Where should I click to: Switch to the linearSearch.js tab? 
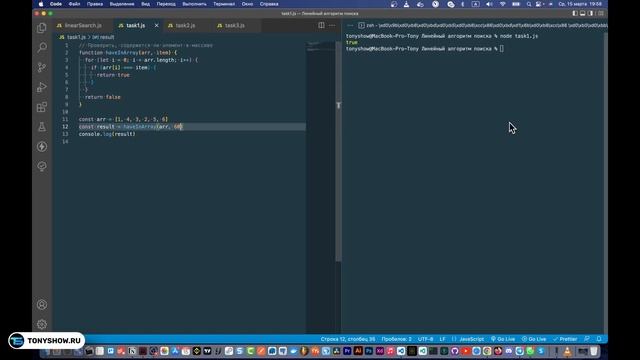[83, 25]
